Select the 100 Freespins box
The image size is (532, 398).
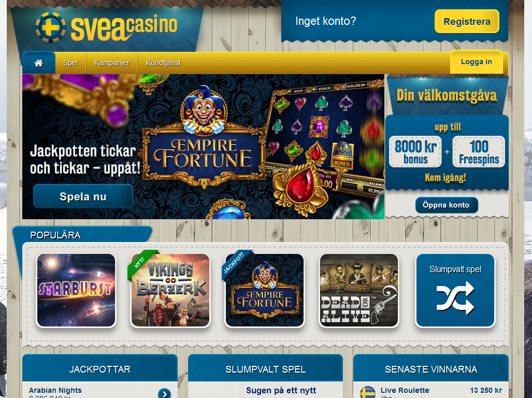click(x=479, y=152)
